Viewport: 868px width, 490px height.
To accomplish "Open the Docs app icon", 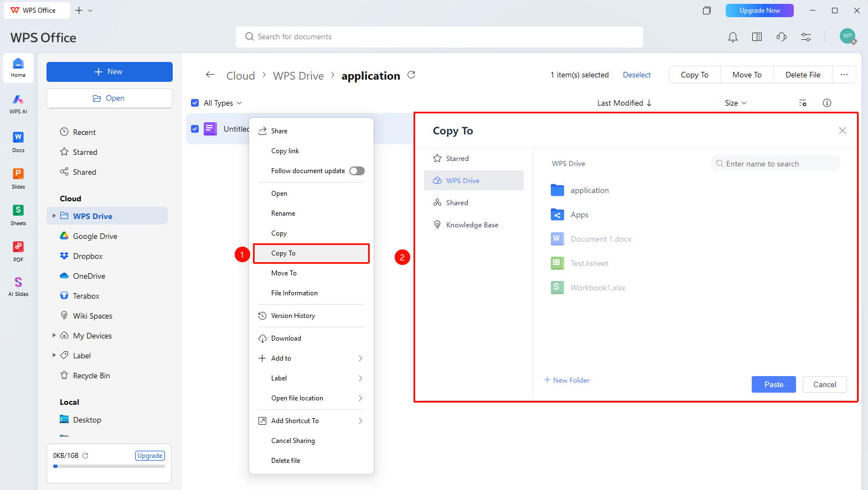I will tap(18, 142).
